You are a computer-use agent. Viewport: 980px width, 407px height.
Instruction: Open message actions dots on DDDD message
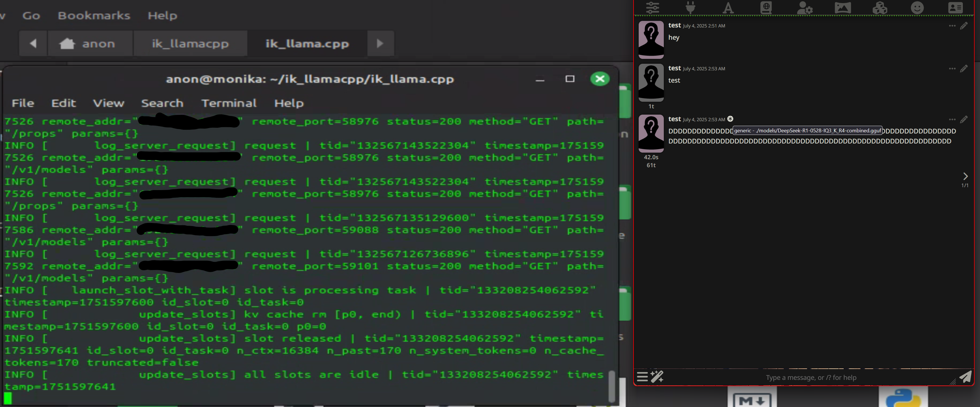pos(952,119)
